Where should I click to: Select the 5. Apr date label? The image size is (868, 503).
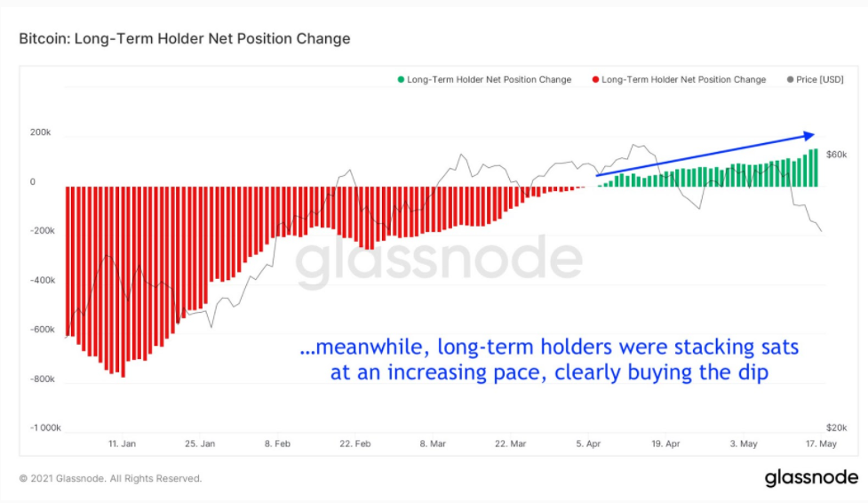click(588, 443)
